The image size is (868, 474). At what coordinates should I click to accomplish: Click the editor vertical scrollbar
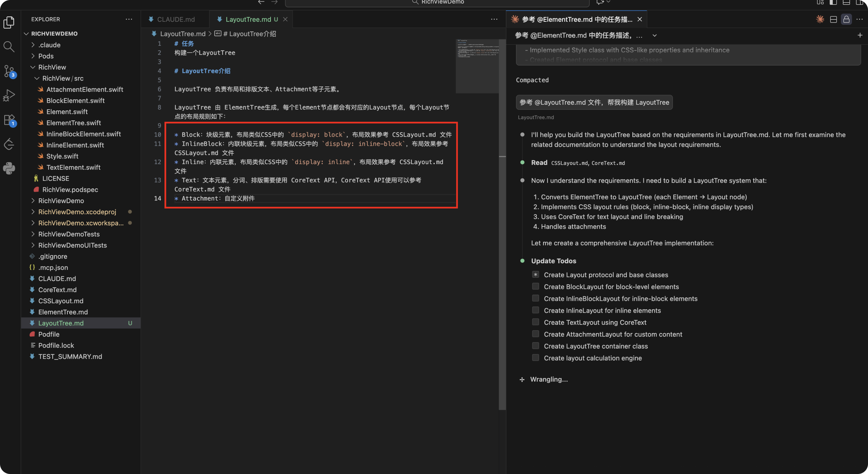point(502,236)
